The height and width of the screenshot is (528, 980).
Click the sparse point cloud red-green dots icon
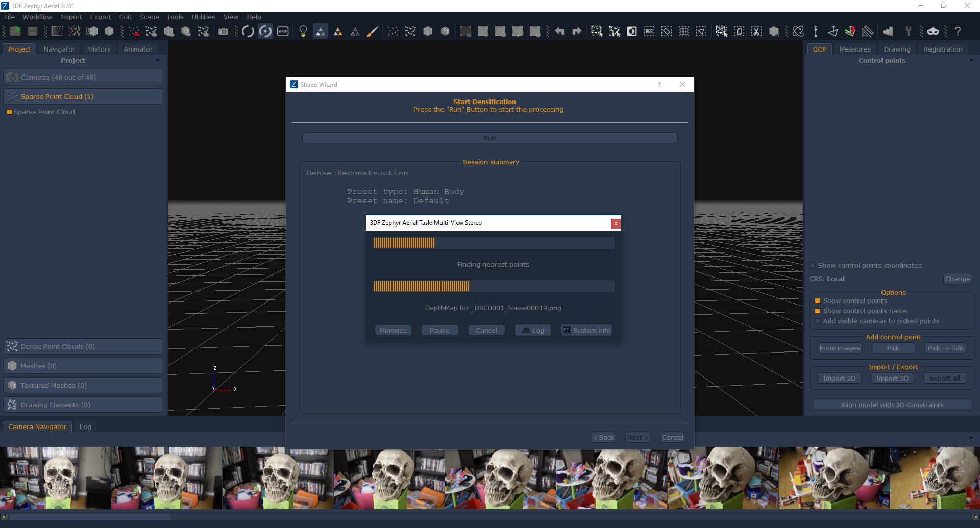click(x=75, y=31)
